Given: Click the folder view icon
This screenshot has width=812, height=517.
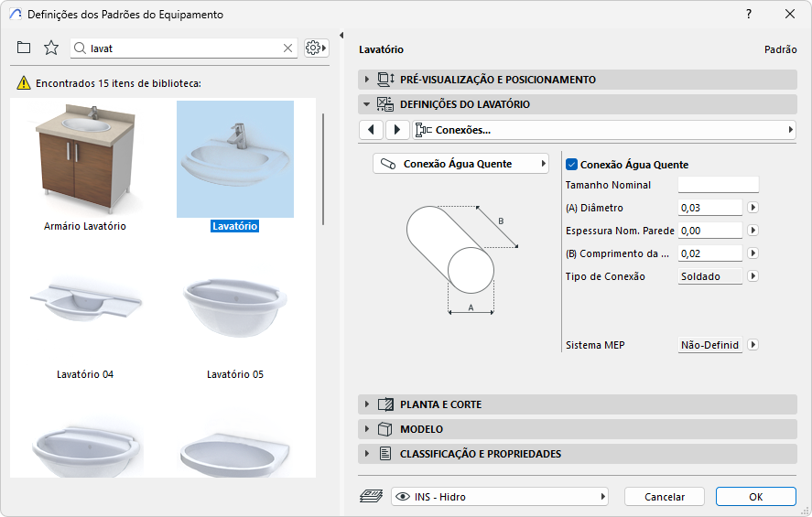Looking at the screenshot, I should coord(24,48).
